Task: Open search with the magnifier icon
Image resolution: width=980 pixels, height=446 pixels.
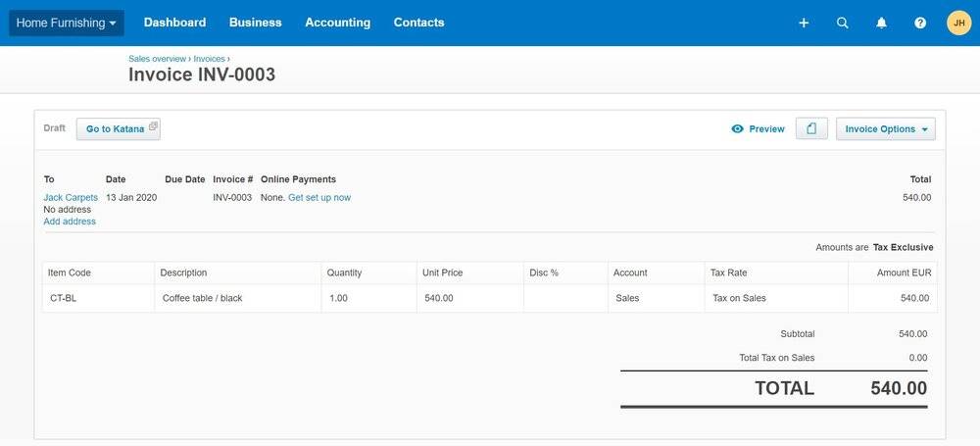Action: click(x=842, y=23)
